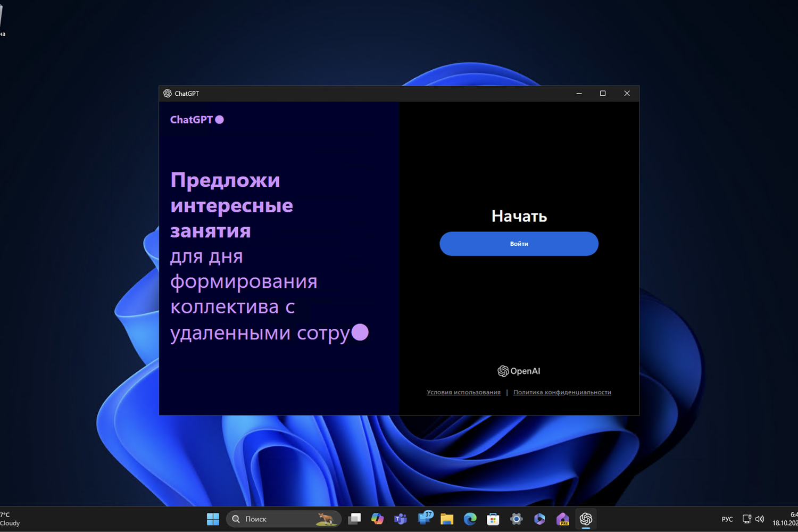This screenshot has width=798, height=532.
Task: Open Task View from the taskbar
Action: [354, 519]
